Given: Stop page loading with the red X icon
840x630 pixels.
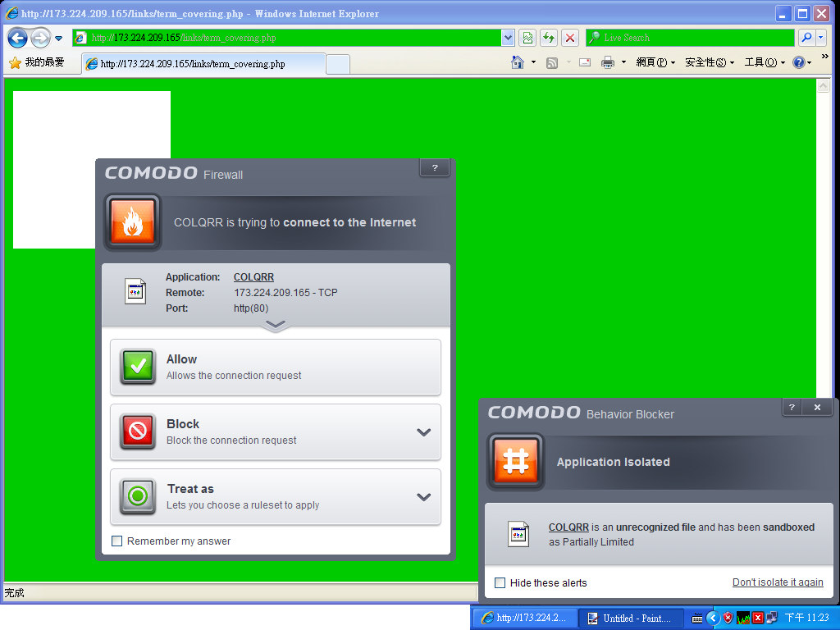Looking at the screenshot, I should tap(570, 38).
